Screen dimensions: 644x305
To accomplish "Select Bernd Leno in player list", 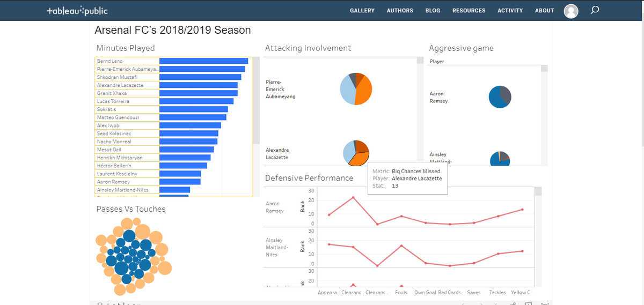I will [127, 61].
